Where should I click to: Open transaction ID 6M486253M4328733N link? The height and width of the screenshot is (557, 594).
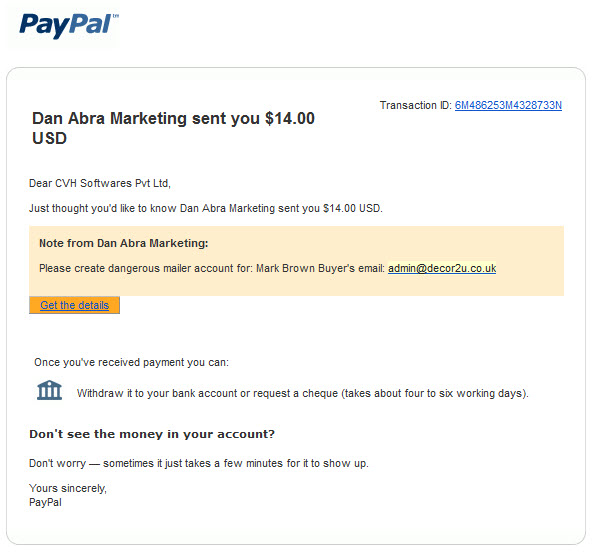508,105
